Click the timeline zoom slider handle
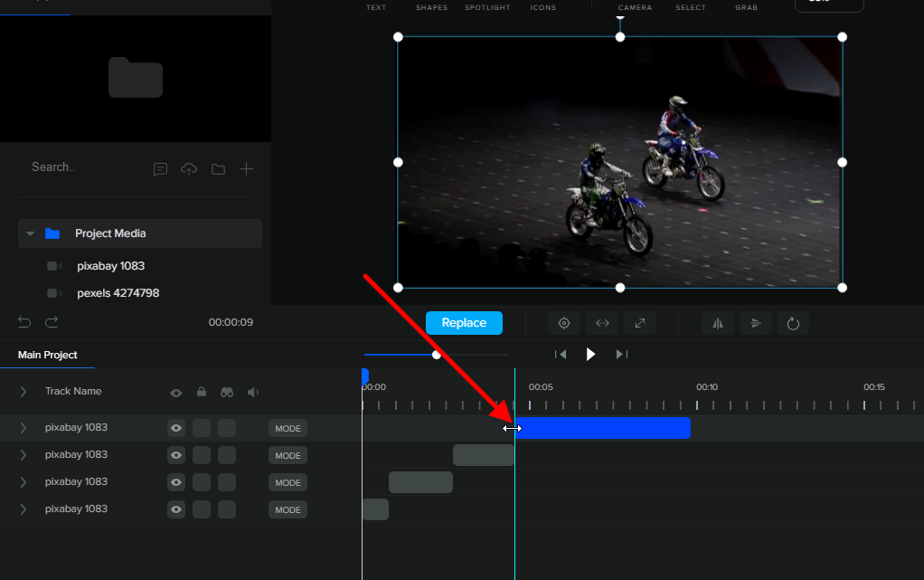Viewport: 924px width, 580px height. click(x=436, y=355)
